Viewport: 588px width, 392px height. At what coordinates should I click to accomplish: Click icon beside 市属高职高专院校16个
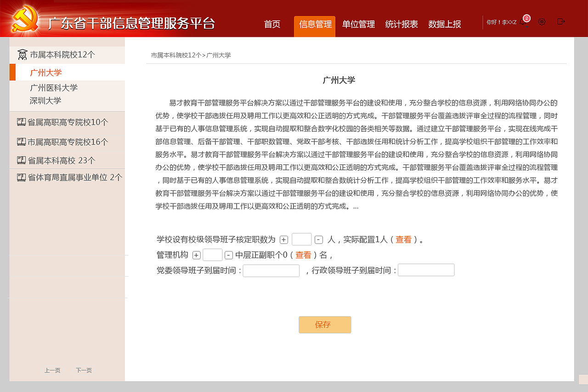click(x=21, y=142)
